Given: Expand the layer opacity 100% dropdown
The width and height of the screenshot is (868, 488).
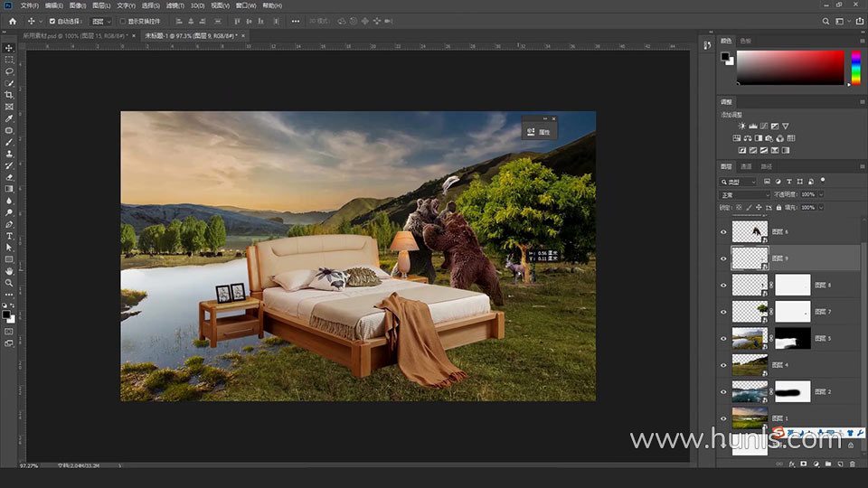Looking at the screenshot, I should (820, 194).
